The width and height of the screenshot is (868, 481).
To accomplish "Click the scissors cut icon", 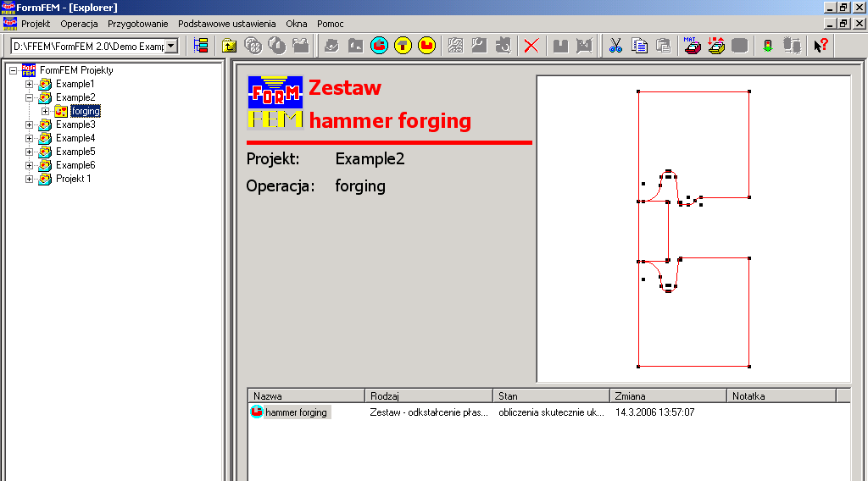I will pyautogui.click(x=615, y=46).
